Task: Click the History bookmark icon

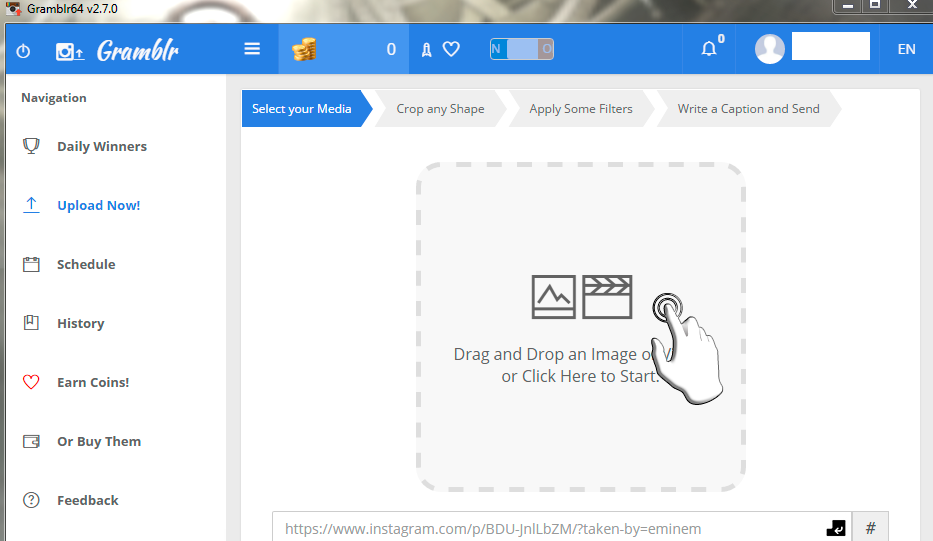Action: coord(31,323)
